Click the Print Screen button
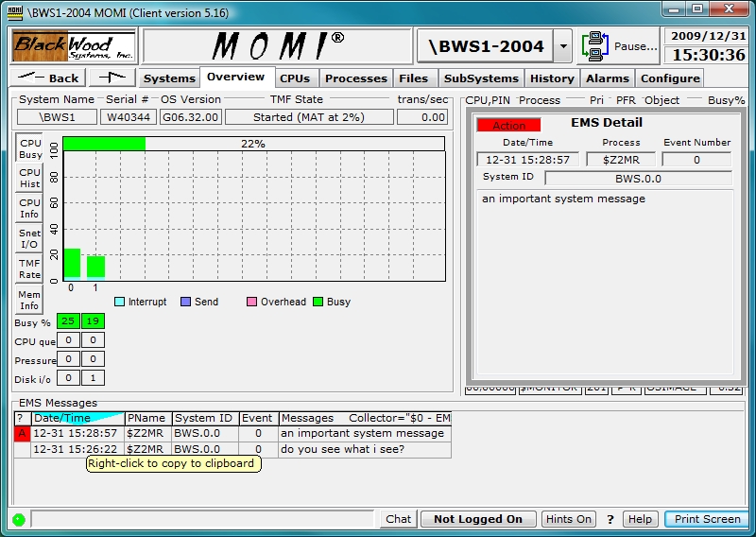756x537 pixels. [707, 519]
